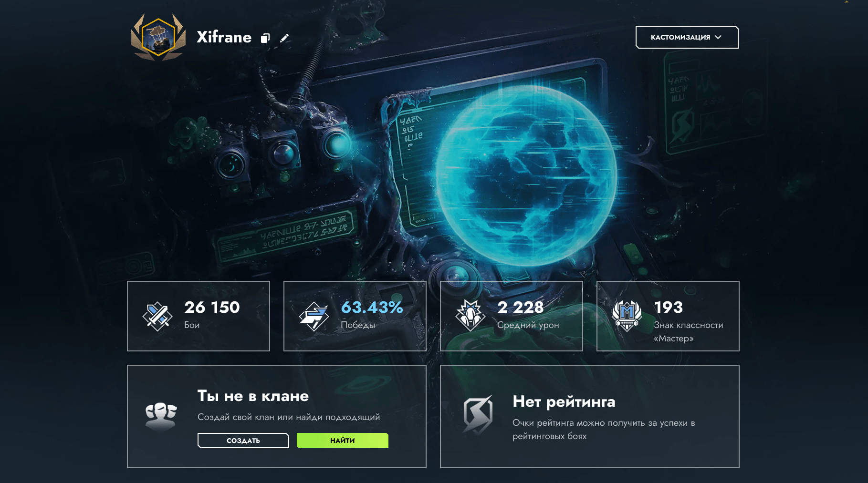Click the СОЗДАТЬ clan button
Screen dimensions: 868x483
click(243, 441)
